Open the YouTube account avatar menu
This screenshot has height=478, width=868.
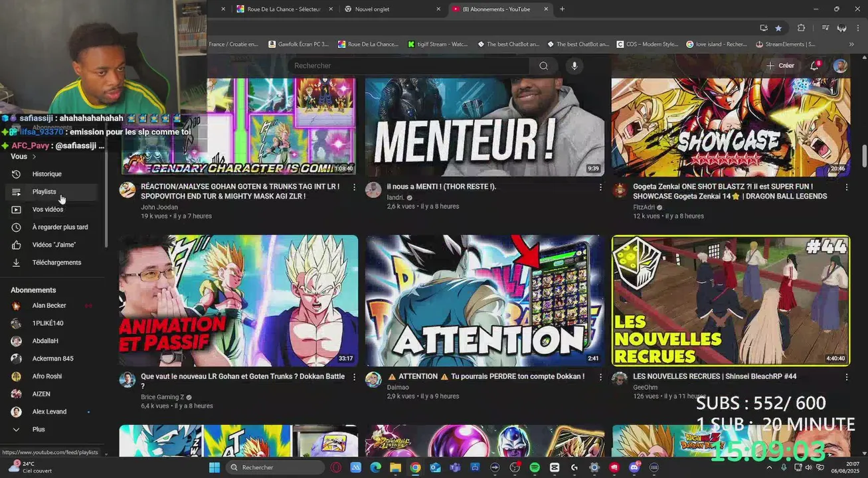[840, 66]
